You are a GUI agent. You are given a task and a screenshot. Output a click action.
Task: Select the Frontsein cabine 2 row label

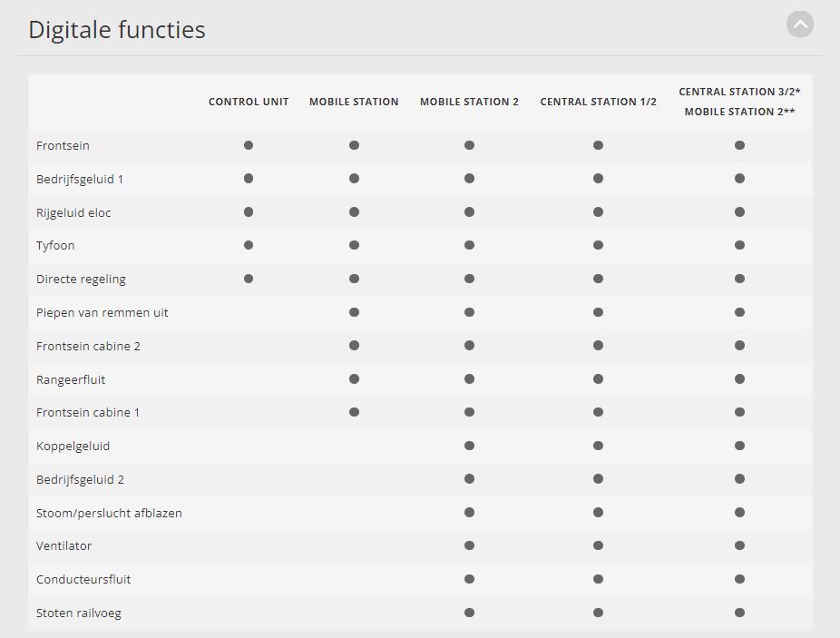(88, 347)
